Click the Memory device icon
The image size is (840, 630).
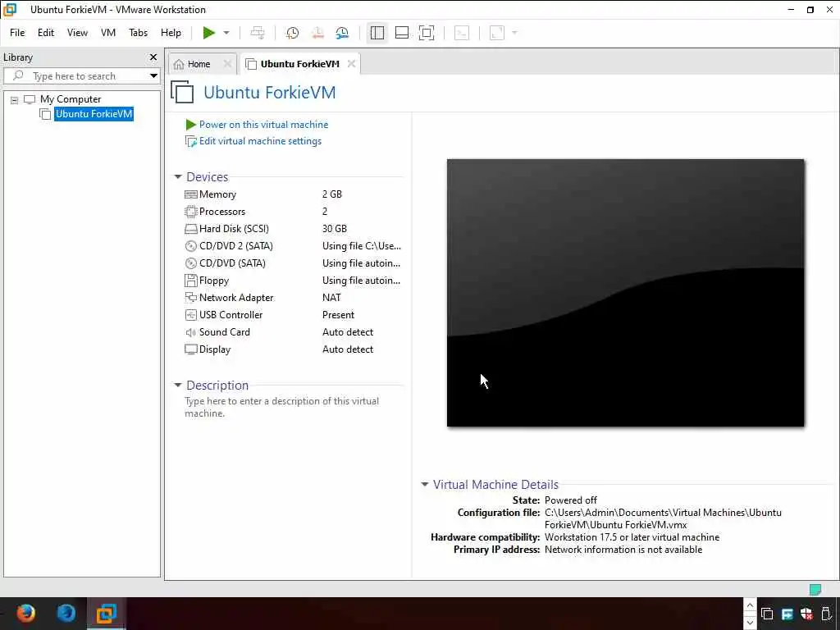click(190, 194)
